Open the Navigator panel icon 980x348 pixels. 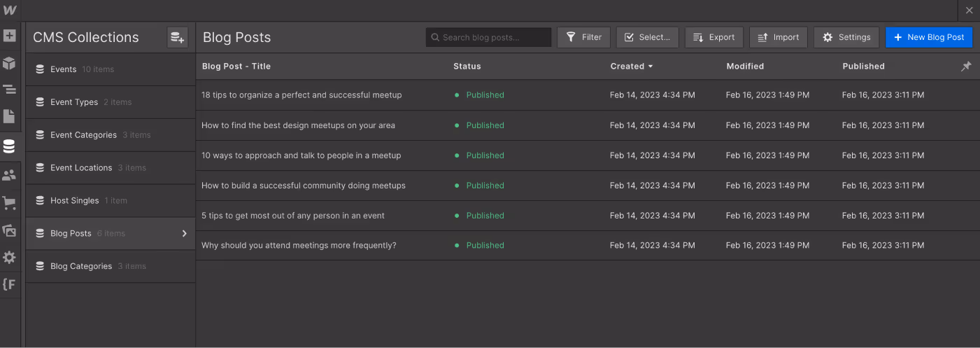pos(9,90)
